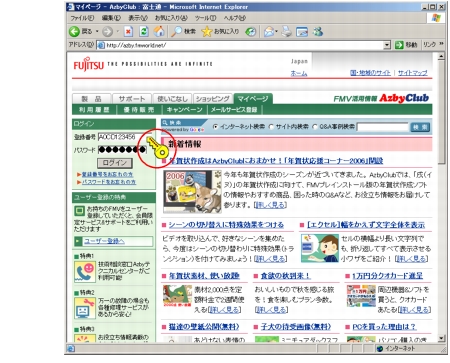Select the インターネット検索 radio button
This screenshot has height=363, width=450.
point(215,127)
